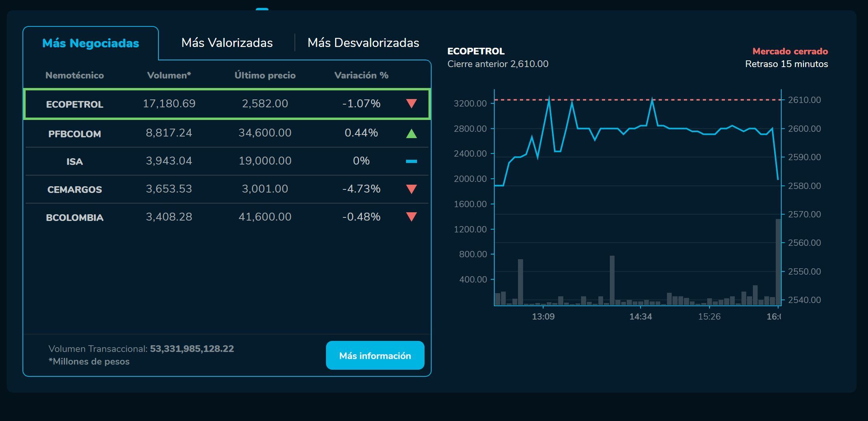868x421 pixels.
Task: Click the tall volume bar near 16:00
Action: 778,260
